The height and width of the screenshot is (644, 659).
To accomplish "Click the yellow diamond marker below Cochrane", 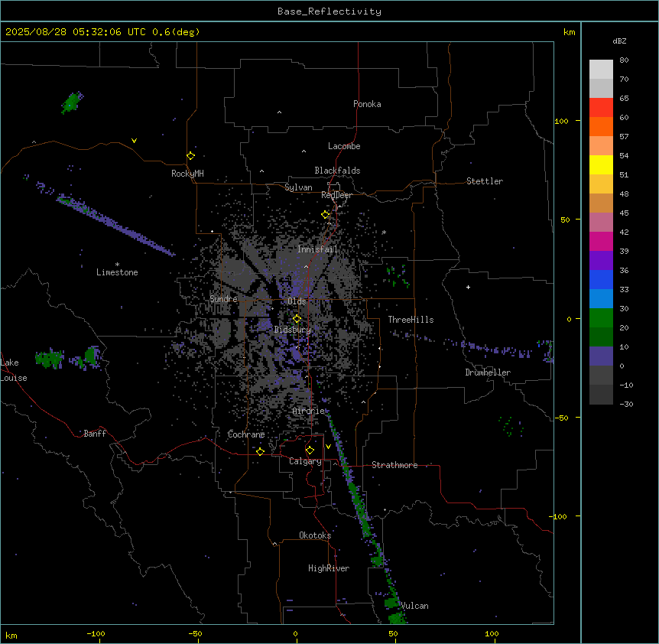I will coord(260,451).
